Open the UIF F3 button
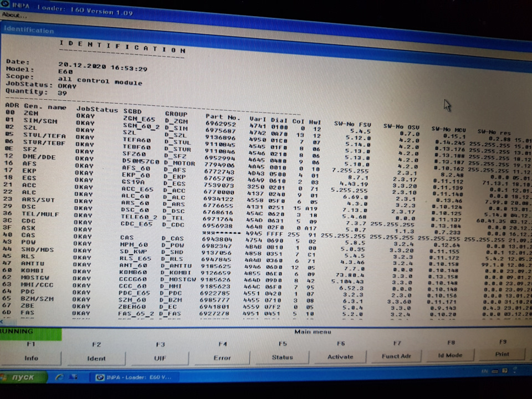532x399 pixels. click(x=160, y=358)
